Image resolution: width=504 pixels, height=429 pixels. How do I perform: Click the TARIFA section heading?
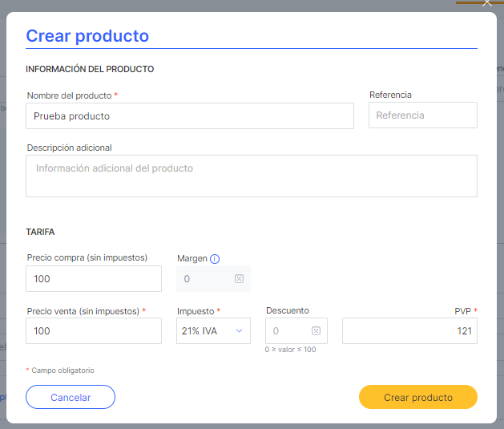click(x=40, y=232)
